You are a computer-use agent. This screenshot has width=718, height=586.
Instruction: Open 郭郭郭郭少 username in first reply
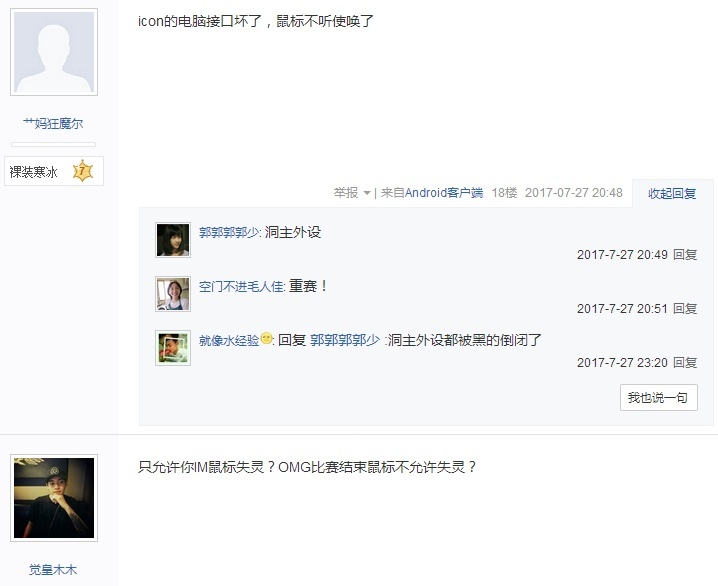tap(229, 233)
